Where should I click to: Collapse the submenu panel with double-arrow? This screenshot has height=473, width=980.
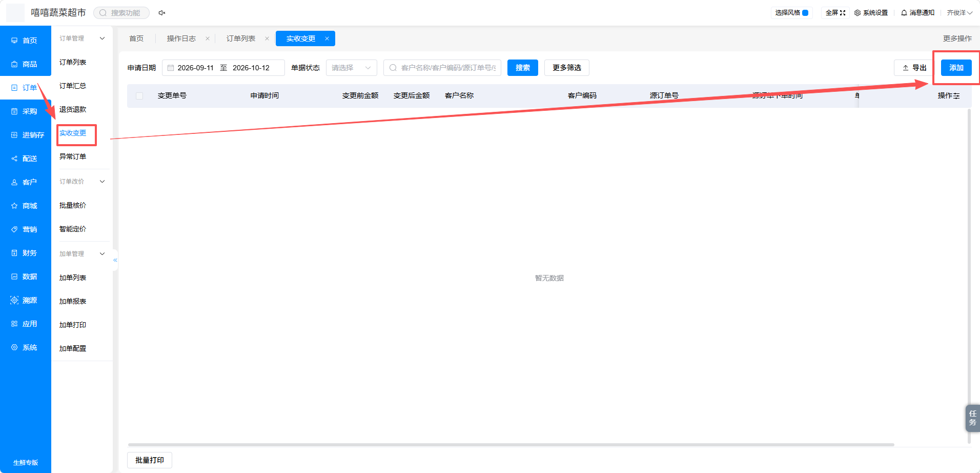pyautogui.click(x=115, y=260)
